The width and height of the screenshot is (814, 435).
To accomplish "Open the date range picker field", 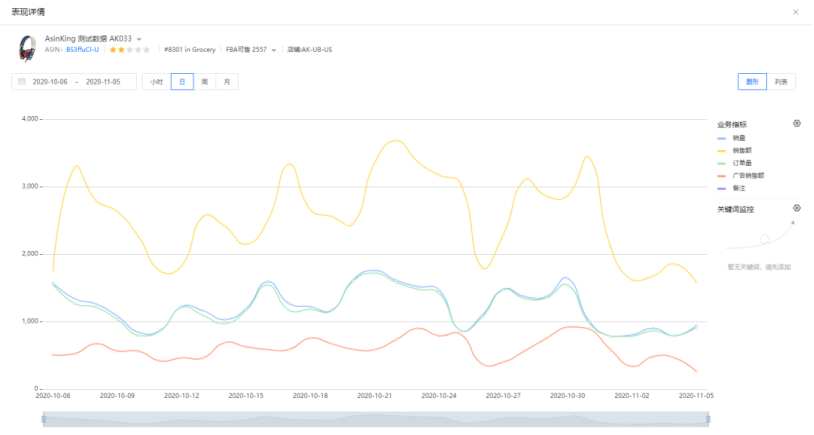I will coord(74,81).
